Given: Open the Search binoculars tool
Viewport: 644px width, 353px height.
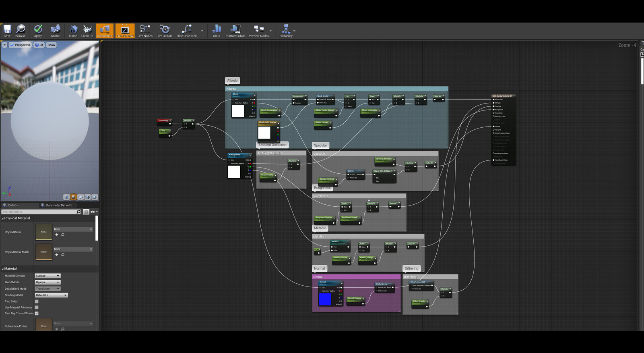Looking at the screenshot, I should coord(56,31).
